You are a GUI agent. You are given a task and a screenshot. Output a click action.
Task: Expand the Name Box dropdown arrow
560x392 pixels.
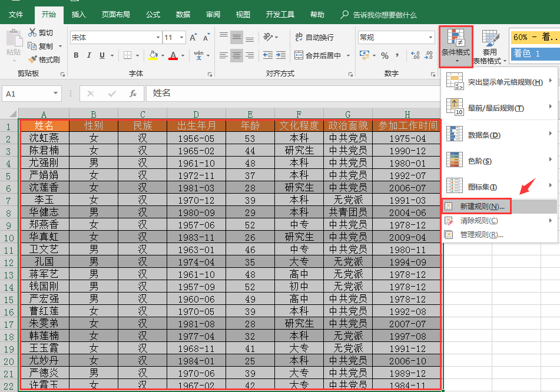coord(55,94)
